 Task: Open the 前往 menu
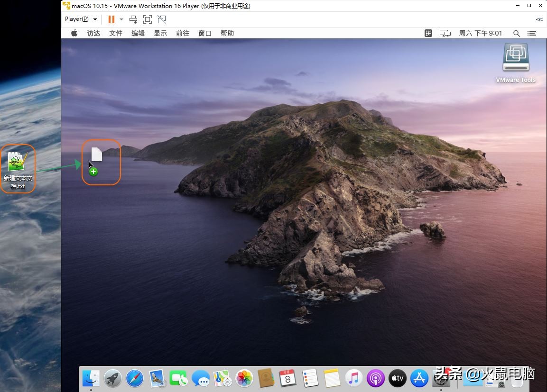[x=183, y=33]
